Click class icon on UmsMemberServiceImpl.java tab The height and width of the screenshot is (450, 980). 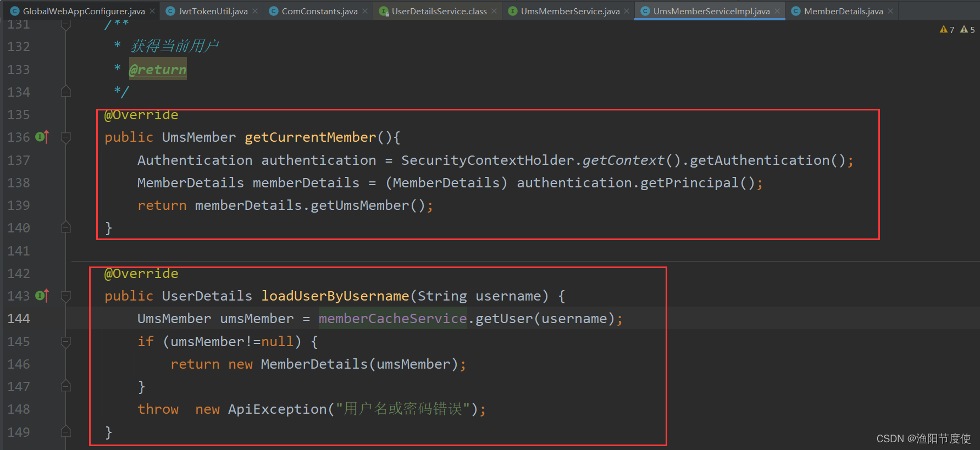645,11
